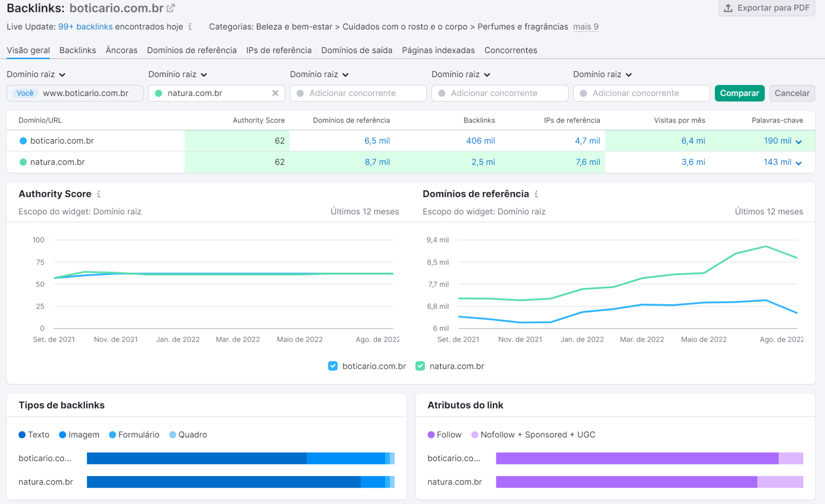Click second Adicionar concorrente input field
The height and width of the screenshot is (504, 825).
[500, 93]
